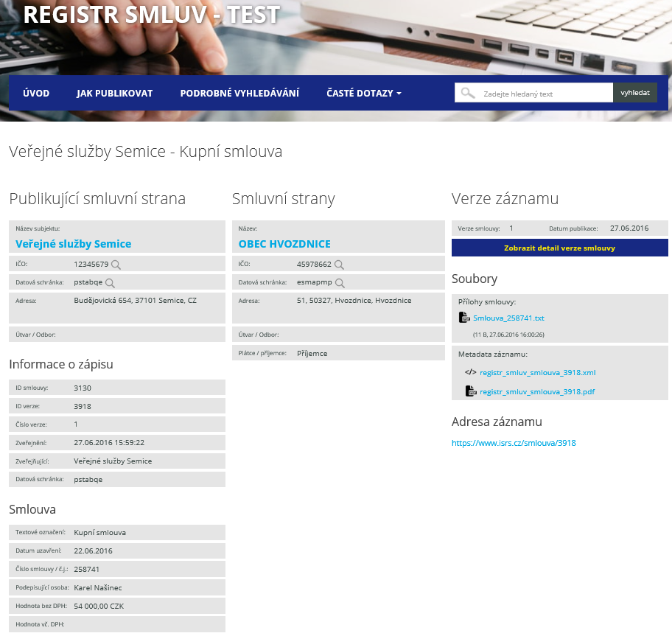Select publication timestamp 27.06.2016 15:59:22

tap(109, 442)
